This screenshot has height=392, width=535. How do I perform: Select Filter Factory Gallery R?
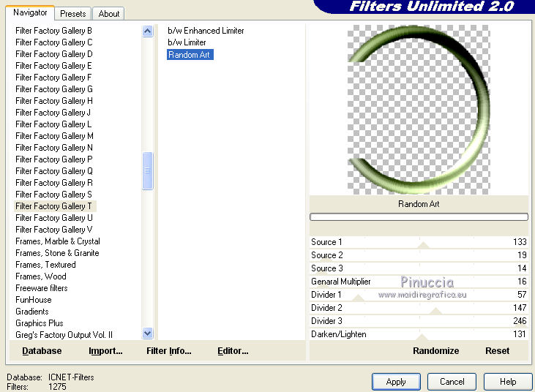[54, 183]
